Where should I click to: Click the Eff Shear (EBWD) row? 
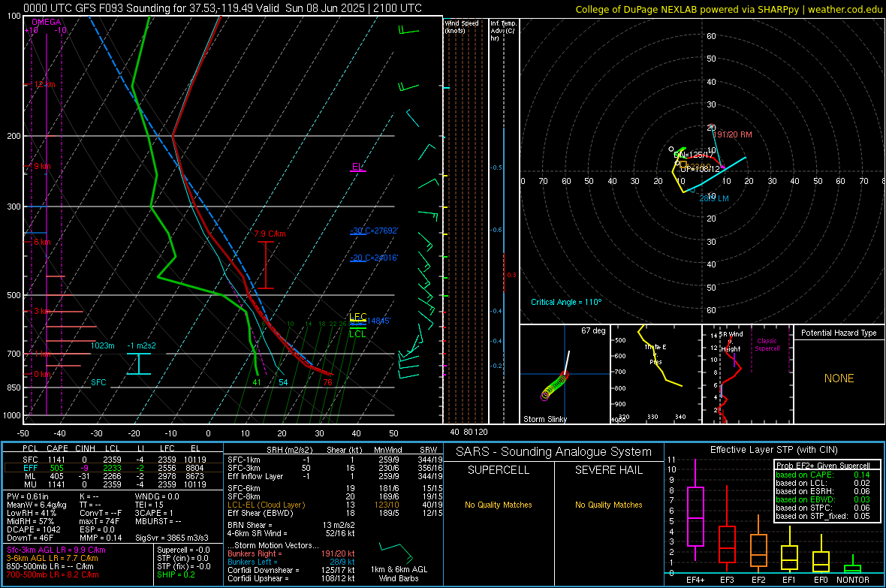pos(335,513)
